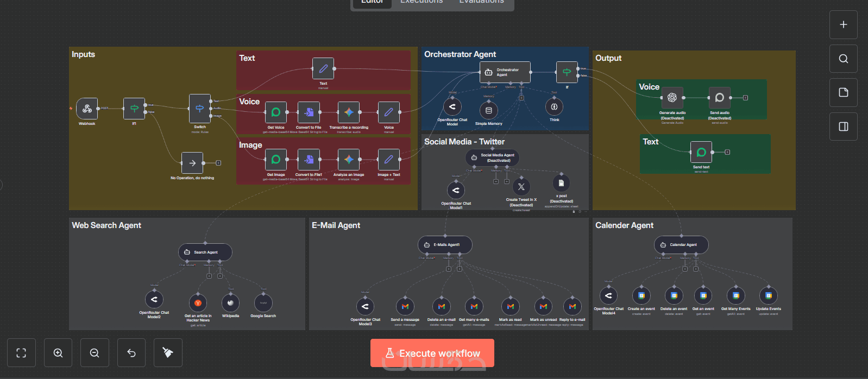Open the Mark as unread node
Image resolution: width=868 pixels, height=379 pixels.
point(543,307)
